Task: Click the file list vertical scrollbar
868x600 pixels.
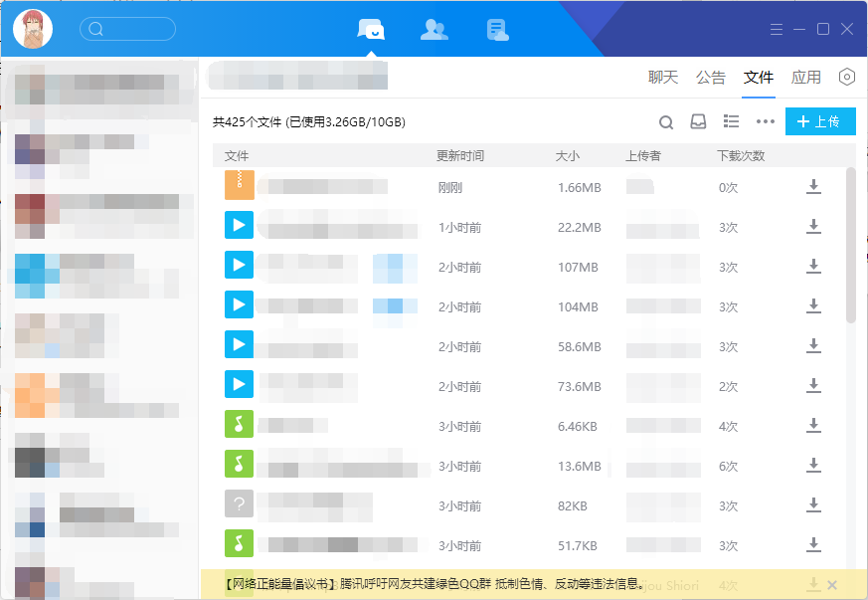Action: click(x=850, y=245)
